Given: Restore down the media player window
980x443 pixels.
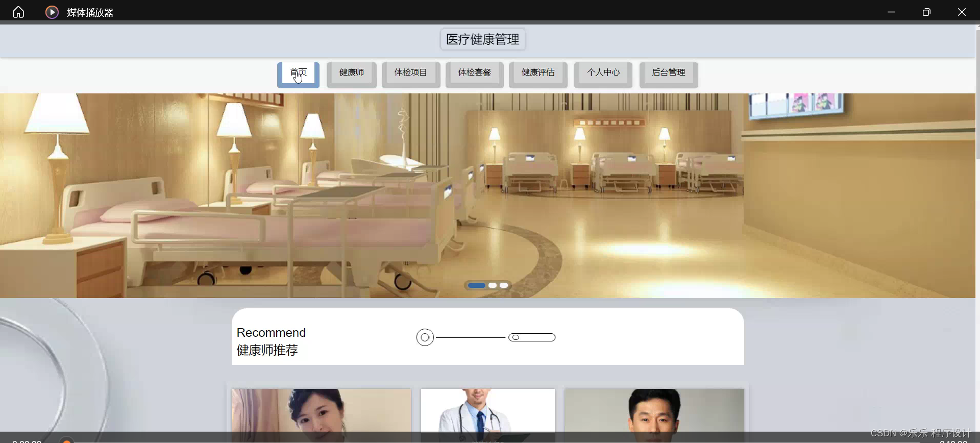Looking at the screenshot, I should pos(926,12).
